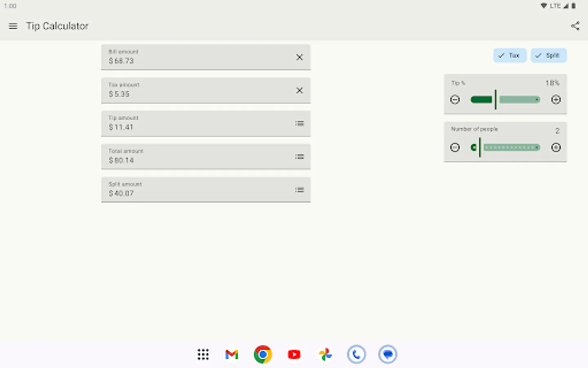Open the Tip amount breakdown list
Image resolution: width=588 pixels, height=368 pixels.
[x=299, y=123]
